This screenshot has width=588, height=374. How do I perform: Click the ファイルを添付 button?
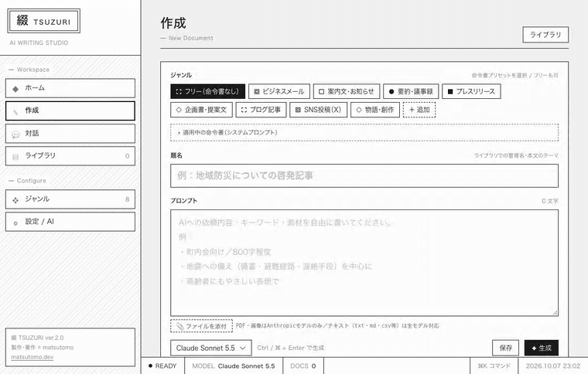(x=202, y=326)
